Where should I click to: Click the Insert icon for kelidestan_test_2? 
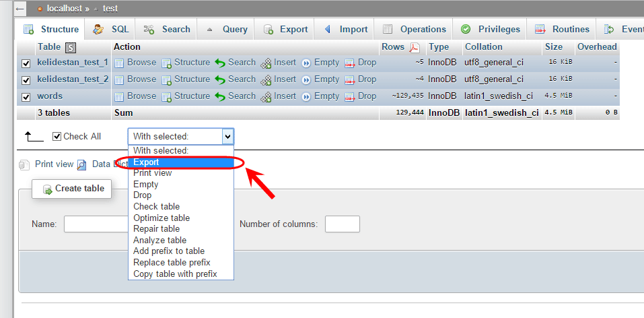(266, 79)
